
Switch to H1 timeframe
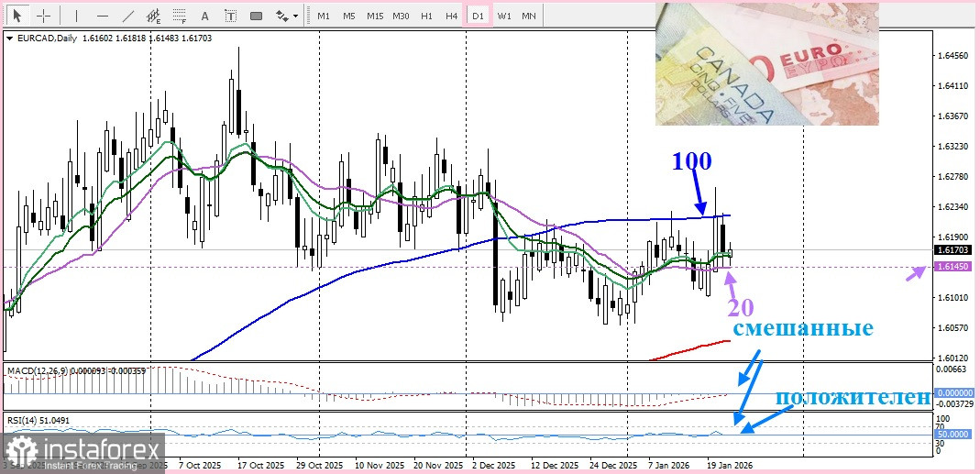point(426,16)
